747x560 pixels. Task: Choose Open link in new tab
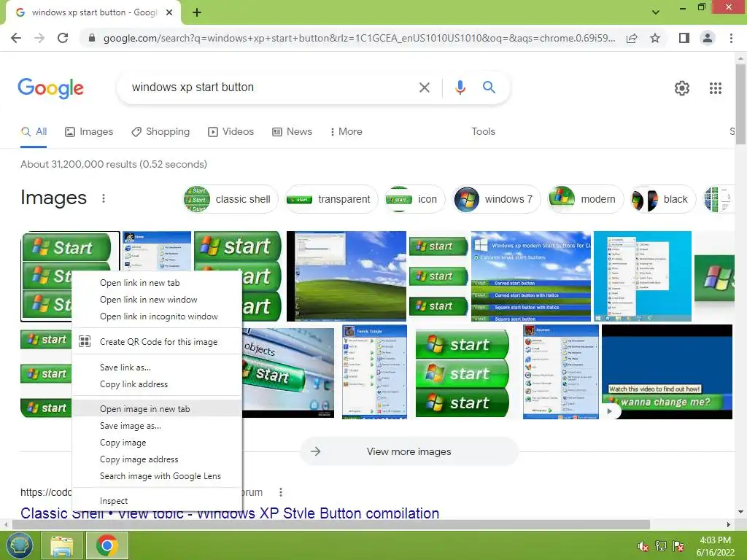pyautogui.click(x=157, y=283)
